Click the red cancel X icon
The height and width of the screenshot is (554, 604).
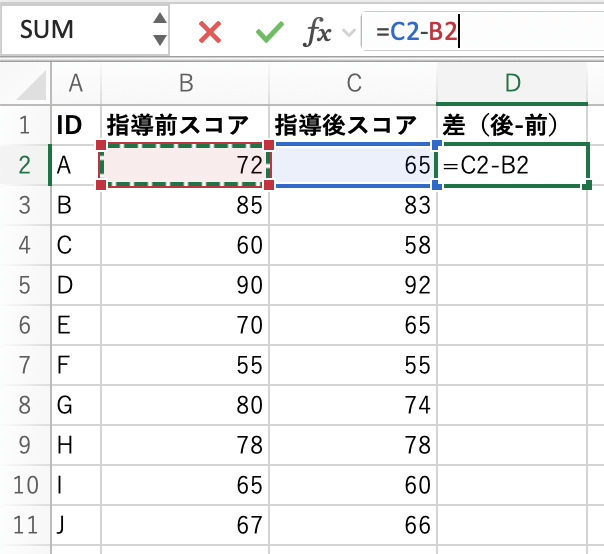coord(210,32)
